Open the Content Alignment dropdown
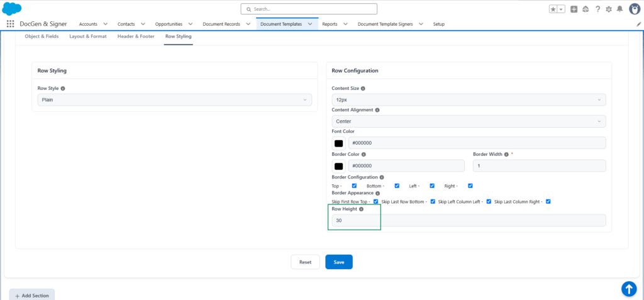The width and height of the screenshot is (644, 300). (469, 121)
